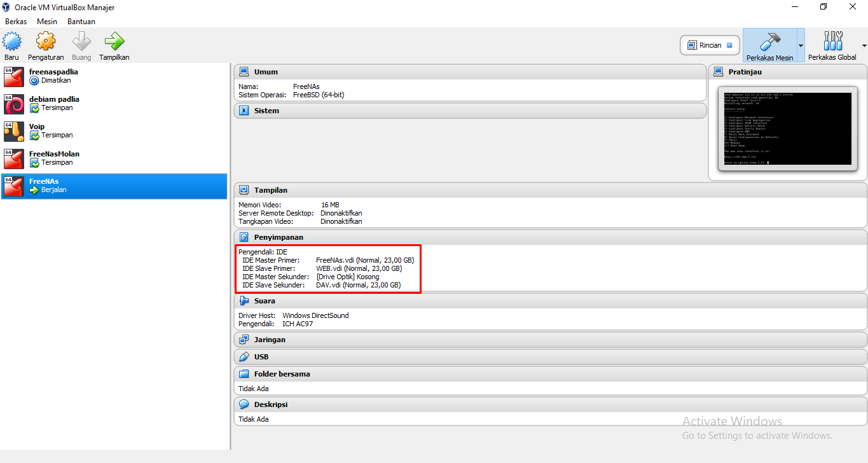Open Perkakas Mesin dropdown arrow

click(x=801, y=46)
